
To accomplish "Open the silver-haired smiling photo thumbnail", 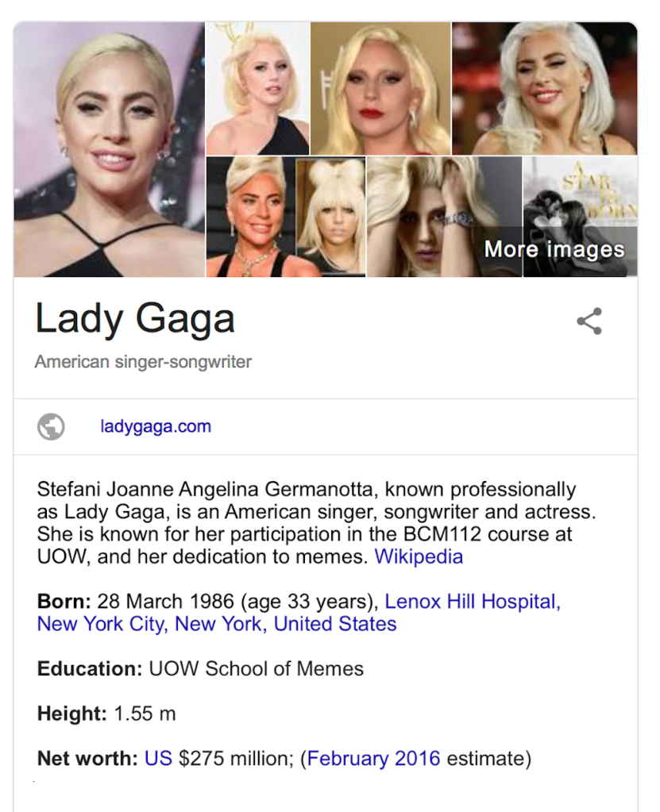I will point(545,89).
